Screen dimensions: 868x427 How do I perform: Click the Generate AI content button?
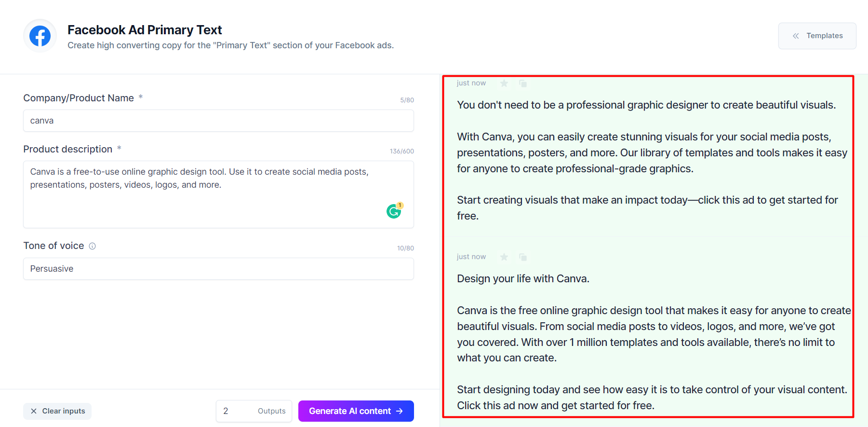point(356,411)
